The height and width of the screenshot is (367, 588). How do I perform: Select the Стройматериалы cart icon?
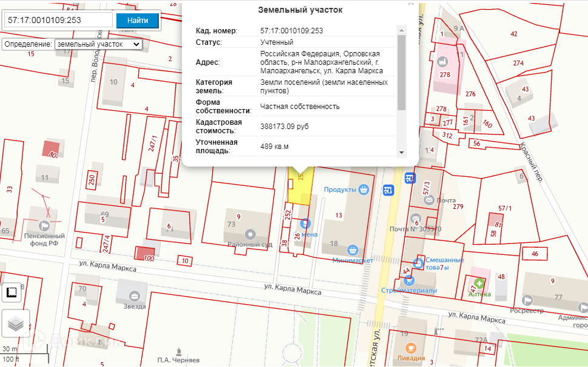(x=409, y=280)
